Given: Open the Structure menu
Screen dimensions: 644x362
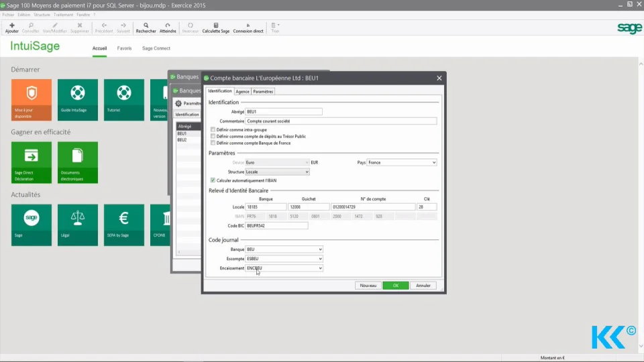Looking at the screenshot, I should tap(42, 15).
